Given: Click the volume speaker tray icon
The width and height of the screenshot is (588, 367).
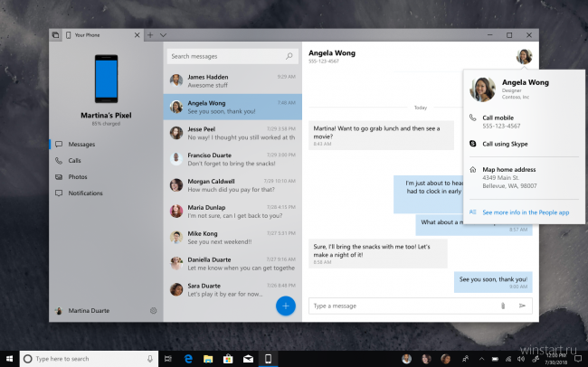Looking at the screenshot, I should (x=521, y=359).
